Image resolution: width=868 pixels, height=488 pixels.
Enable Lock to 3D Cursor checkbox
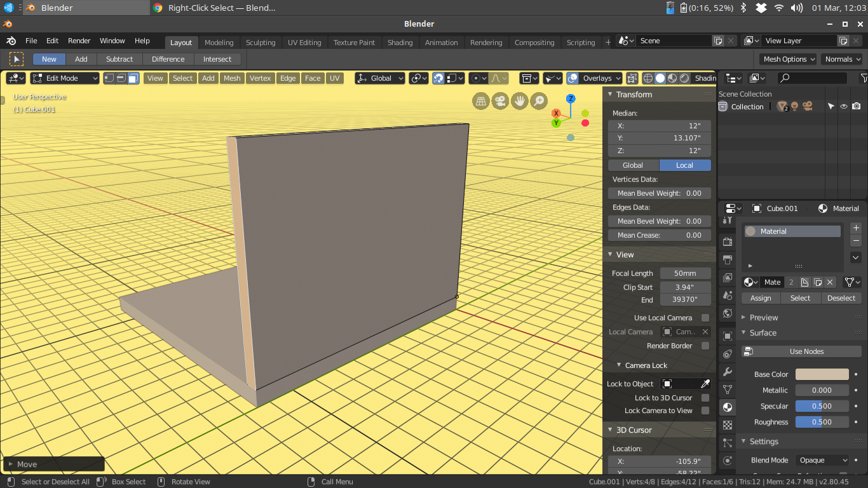705,398
